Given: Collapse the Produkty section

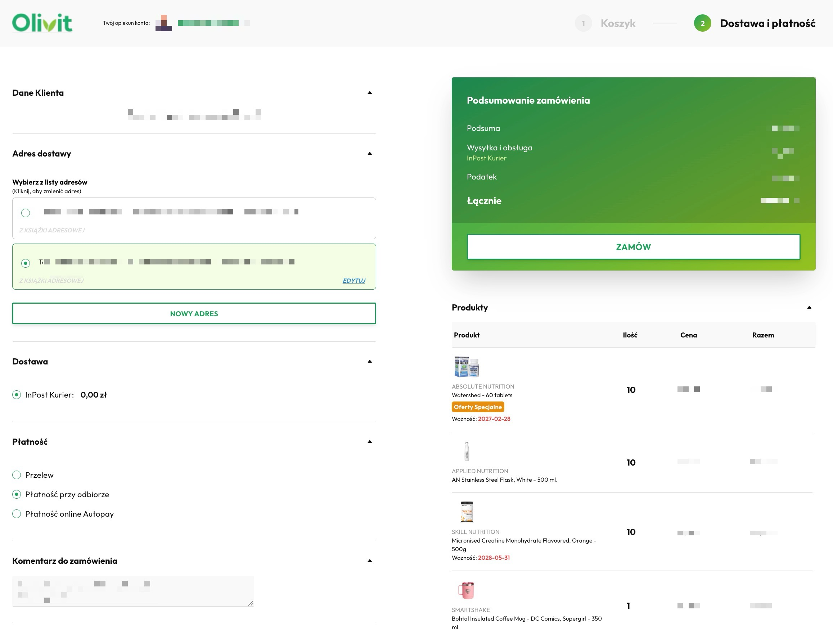Looking at the screenshot, I should pos(809,308).
